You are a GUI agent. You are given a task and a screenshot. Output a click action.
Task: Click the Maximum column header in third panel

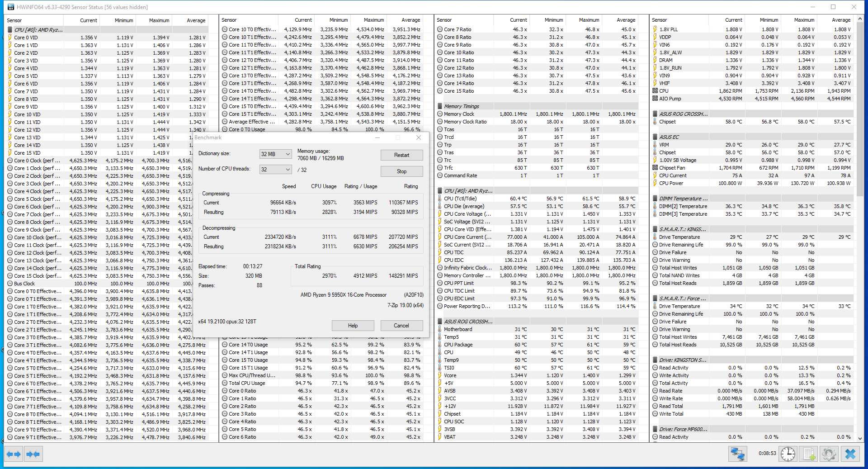pos(584,20)
